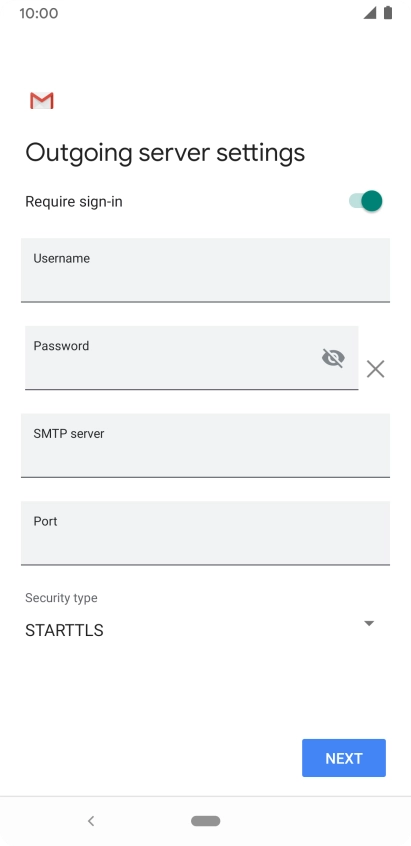Select STARTTLS security type value

(x=64, y=630)
